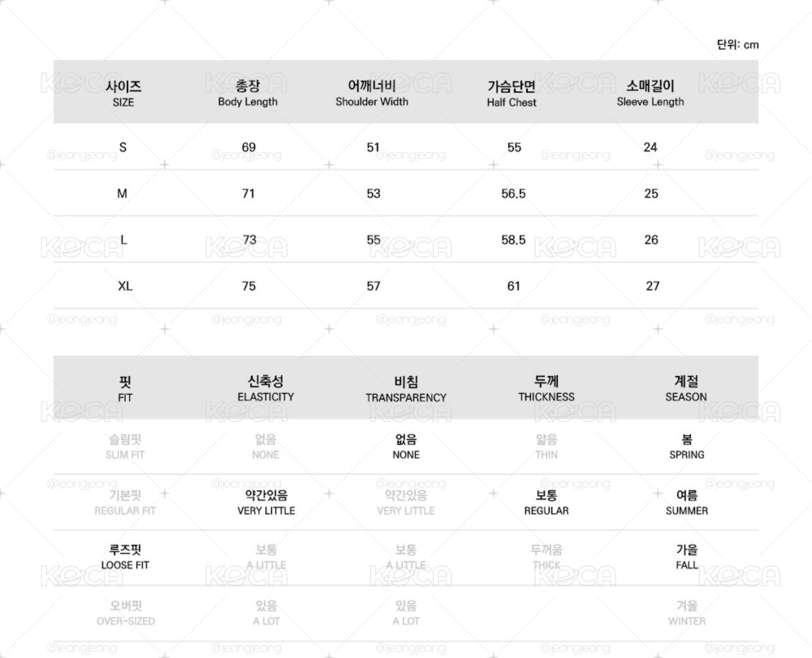812x658 pixels.
Task: Click the unit cm label
Action: click(738, 44)
